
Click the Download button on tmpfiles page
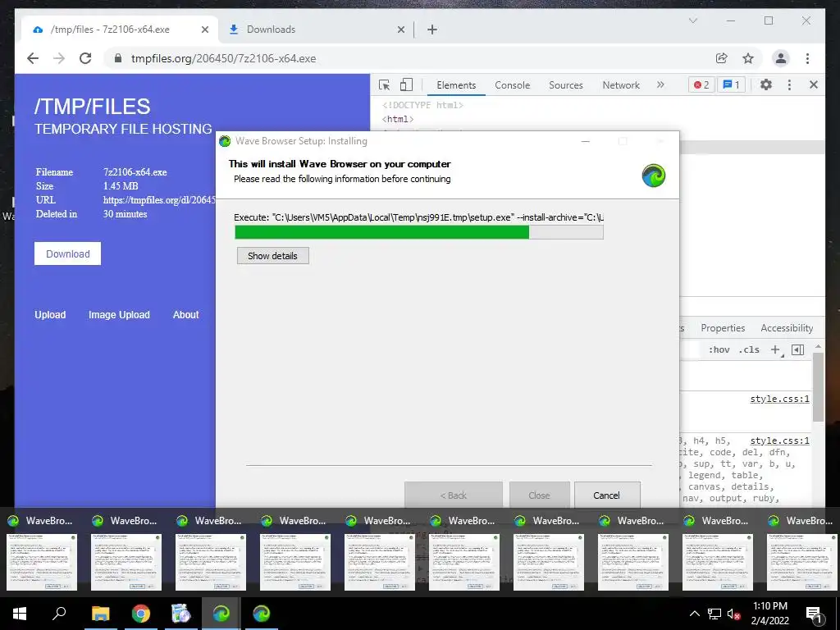(x=67, y=254)
